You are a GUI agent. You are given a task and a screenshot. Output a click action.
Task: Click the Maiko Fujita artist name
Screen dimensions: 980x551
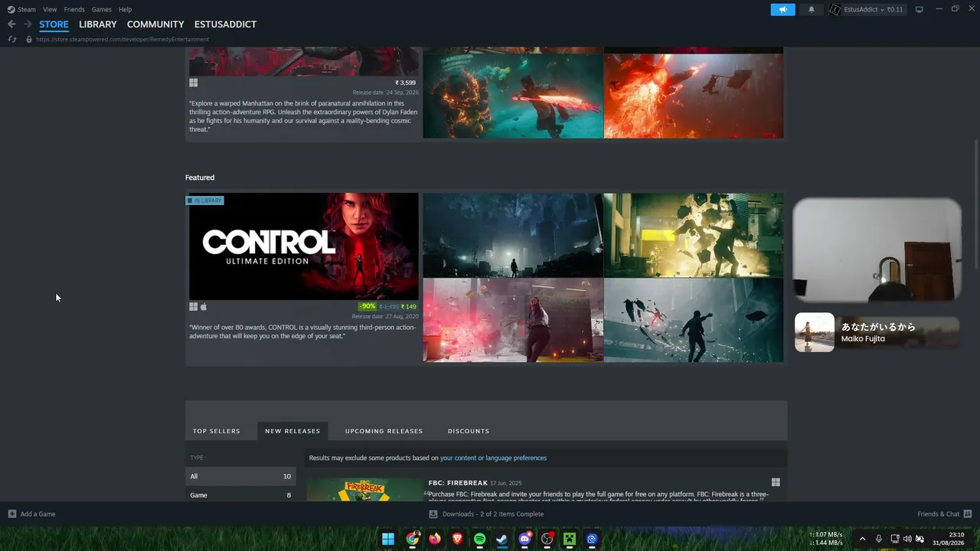coord(863,338)
